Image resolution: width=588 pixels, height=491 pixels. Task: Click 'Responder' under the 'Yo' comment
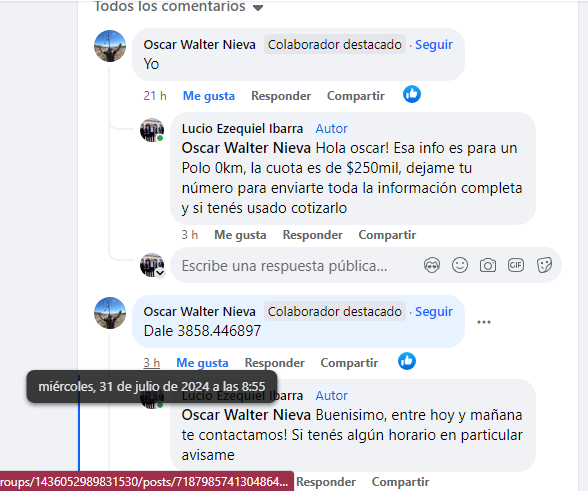pos(281,96)
